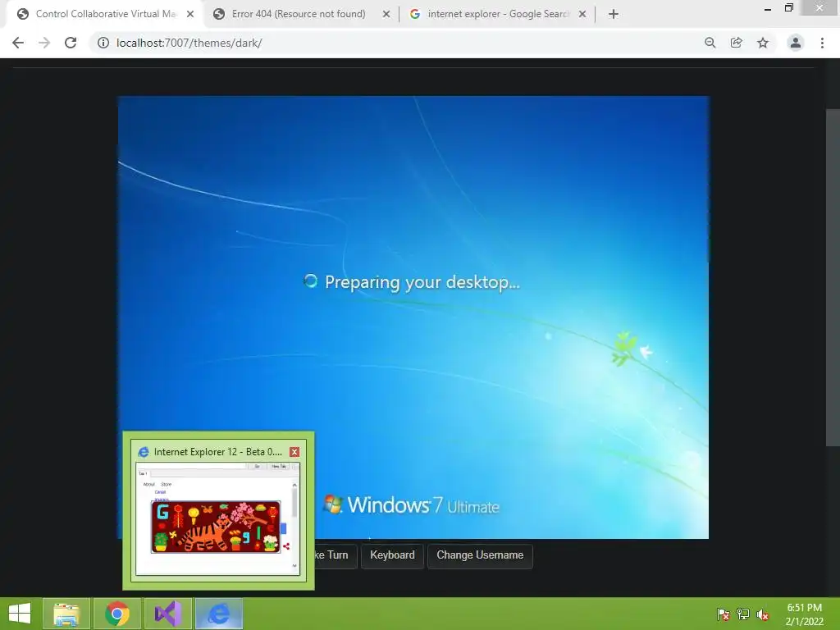The height and width of the screenshot is (630, 840).
Task: Open a new tab with plus button
Action: pos(614,14)
